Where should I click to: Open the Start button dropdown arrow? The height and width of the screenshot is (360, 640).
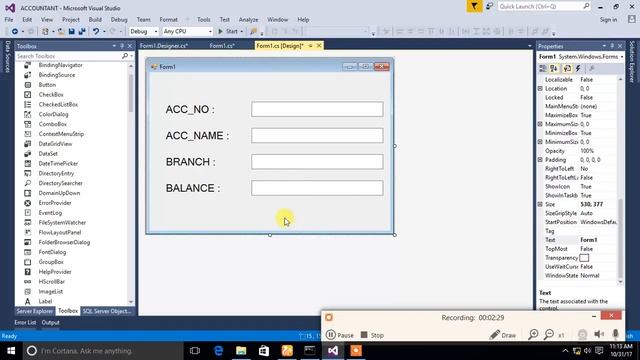click(242, 31)
